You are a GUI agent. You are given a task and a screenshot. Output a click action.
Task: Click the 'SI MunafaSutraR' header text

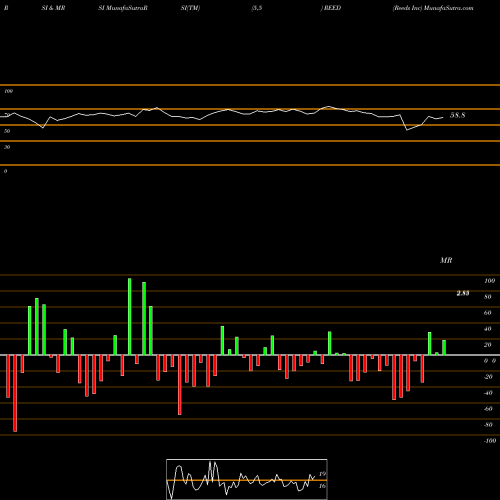coord(123,8)
